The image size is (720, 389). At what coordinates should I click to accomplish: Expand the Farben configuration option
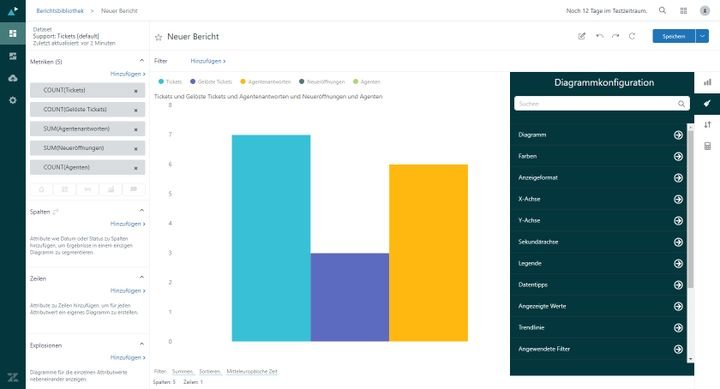[x=678, y=156]
